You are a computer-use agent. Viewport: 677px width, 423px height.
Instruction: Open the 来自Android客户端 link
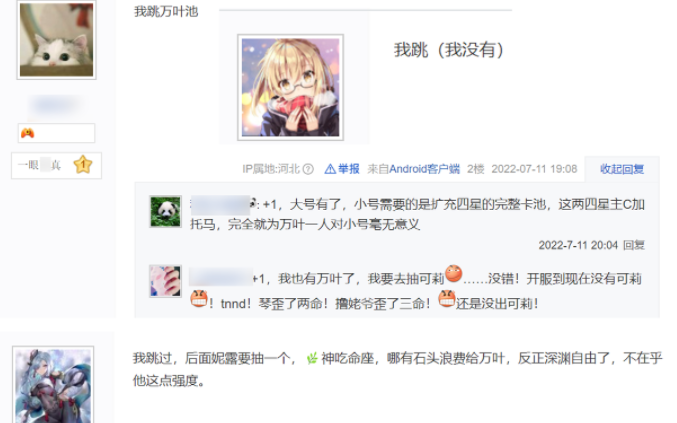(414, 169)
